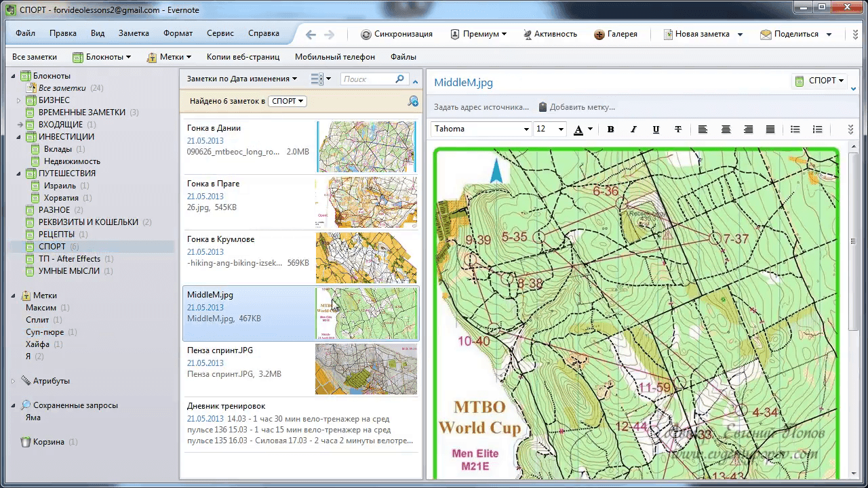Viewport: 868px width, 488px height.
Task: Open the Справка menu
Action: click(x=264, y=34)
